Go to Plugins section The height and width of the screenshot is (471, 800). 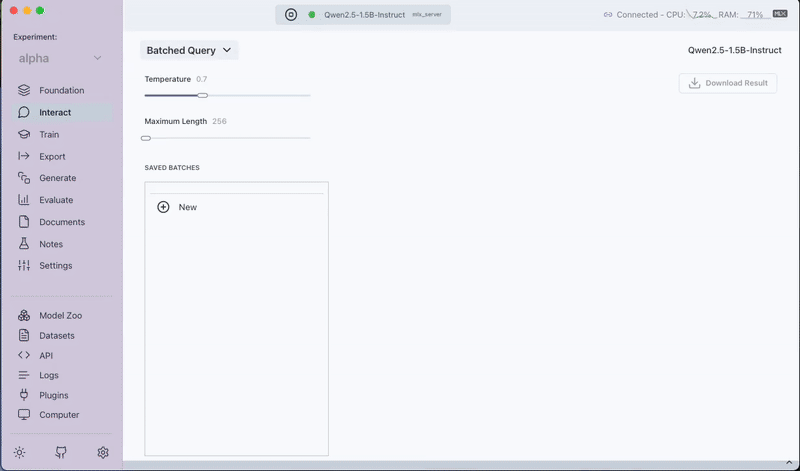[54, 395]
